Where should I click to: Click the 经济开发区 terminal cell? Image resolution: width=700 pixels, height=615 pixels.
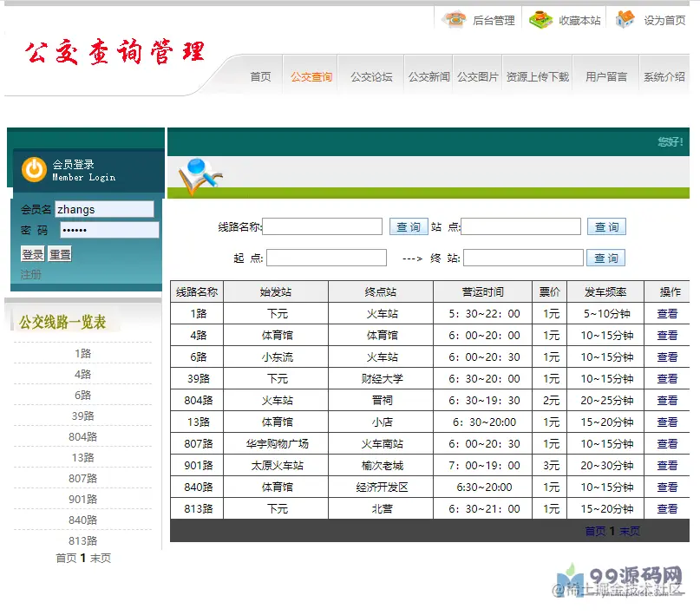pos(383,487)
